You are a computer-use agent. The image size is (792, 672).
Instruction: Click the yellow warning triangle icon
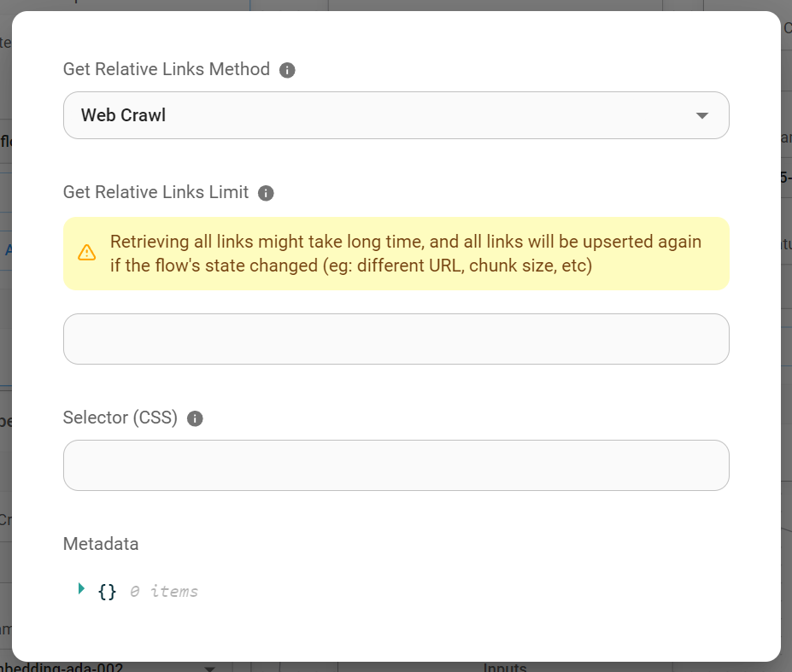(x=87, y=253)
